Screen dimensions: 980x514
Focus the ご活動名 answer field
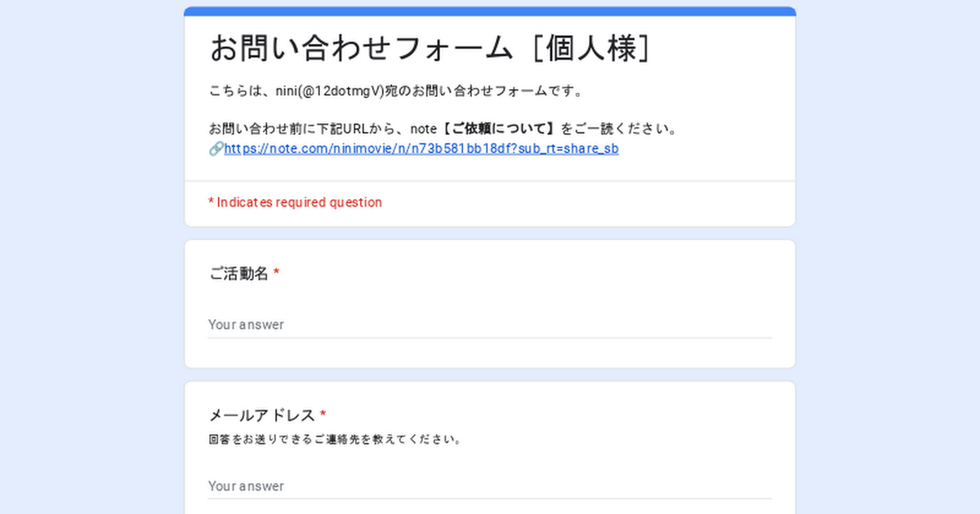point(490,325)
